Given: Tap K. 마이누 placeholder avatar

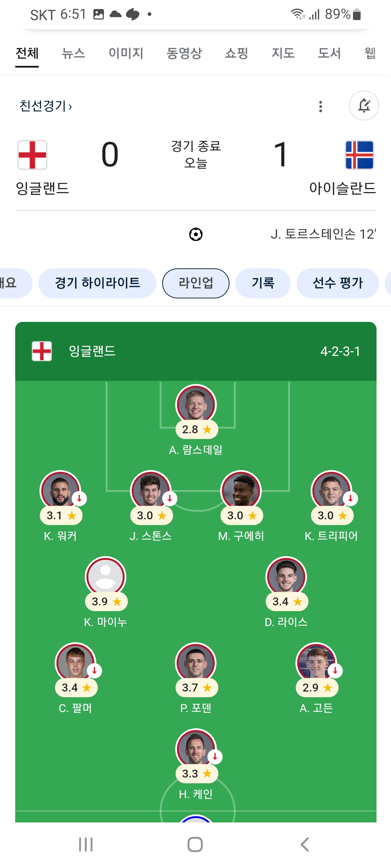Looking at the screenshot, I should pyautogui.click(x=105, y=576).
